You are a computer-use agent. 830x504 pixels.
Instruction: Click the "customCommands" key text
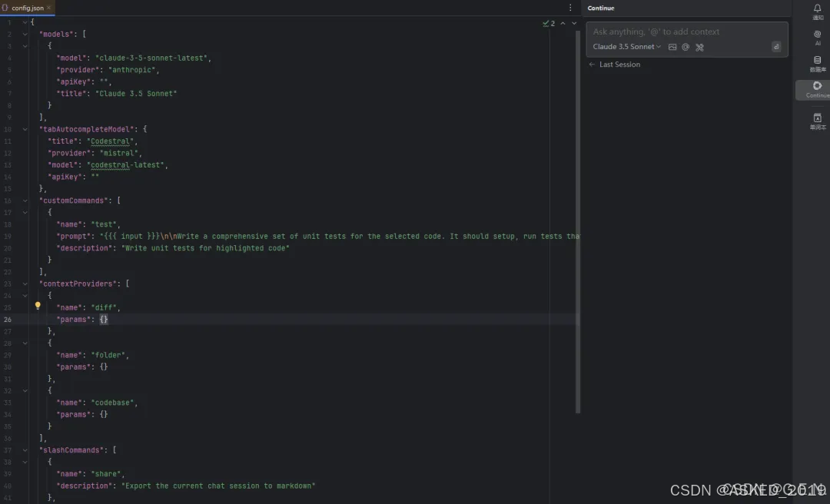pos(74,201)
